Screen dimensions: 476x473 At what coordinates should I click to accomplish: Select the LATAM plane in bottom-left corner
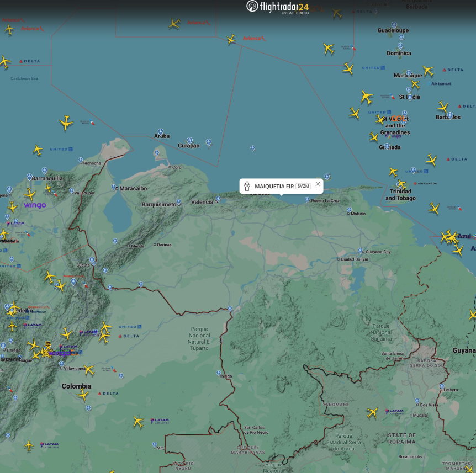tap(29, 445)
